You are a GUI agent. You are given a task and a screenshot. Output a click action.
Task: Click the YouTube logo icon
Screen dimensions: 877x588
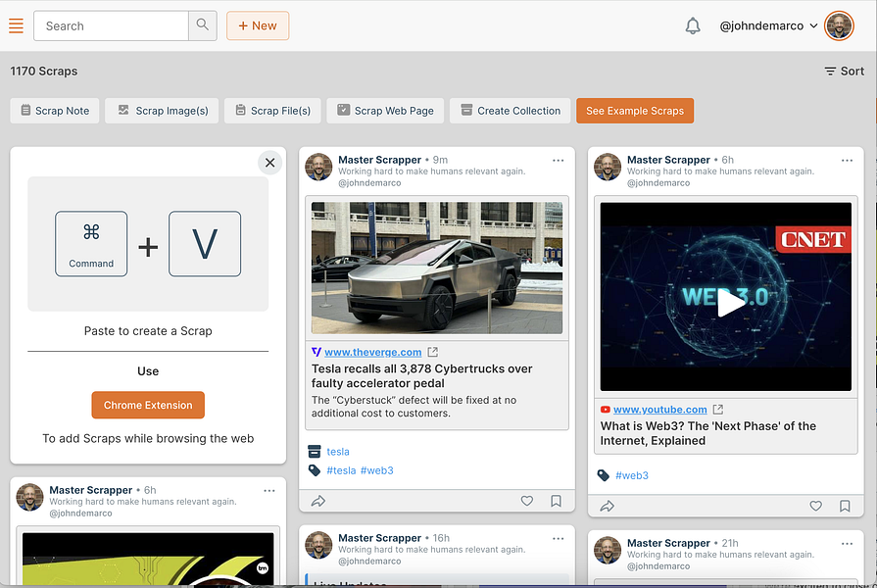[x=606, y=410]
